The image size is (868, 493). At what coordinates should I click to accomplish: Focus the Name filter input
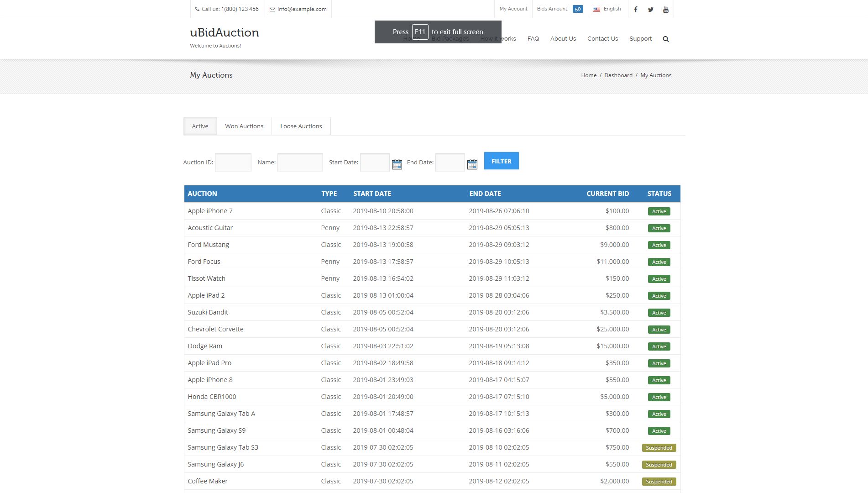click(300, 163)
